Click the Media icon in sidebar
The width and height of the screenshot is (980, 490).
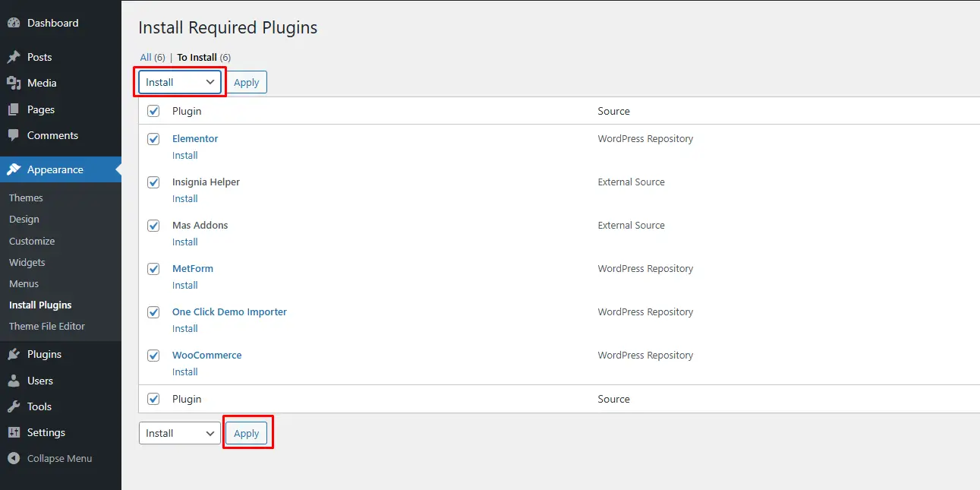(x=14, y=83)
